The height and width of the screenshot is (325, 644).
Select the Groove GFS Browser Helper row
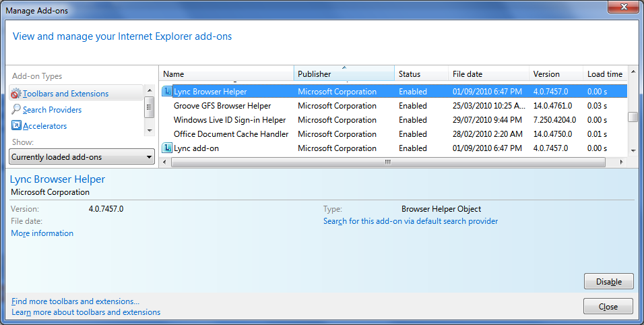[393, 106]
